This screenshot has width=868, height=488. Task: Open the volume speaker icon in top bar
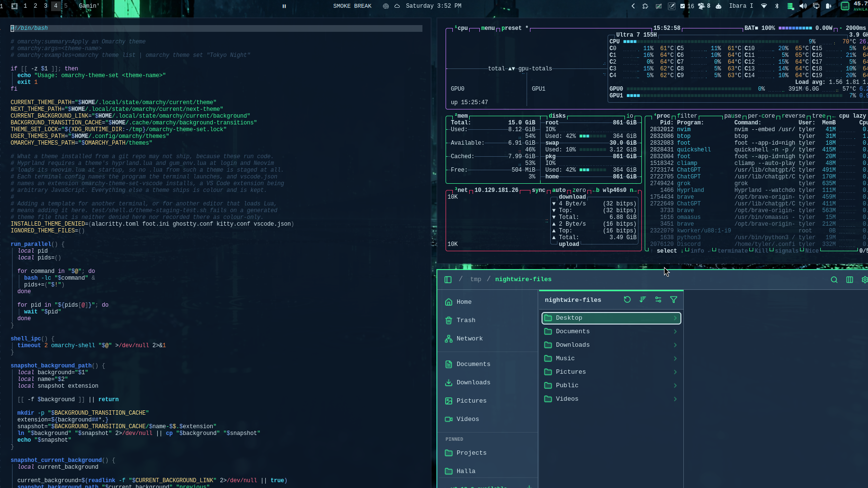803,6
